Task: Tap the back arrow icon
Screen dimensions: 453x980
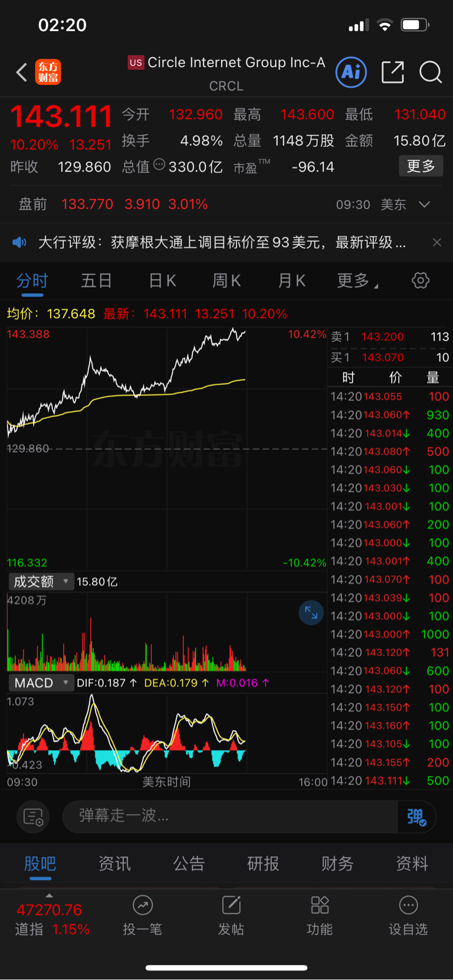Action: tap(22, 72)
